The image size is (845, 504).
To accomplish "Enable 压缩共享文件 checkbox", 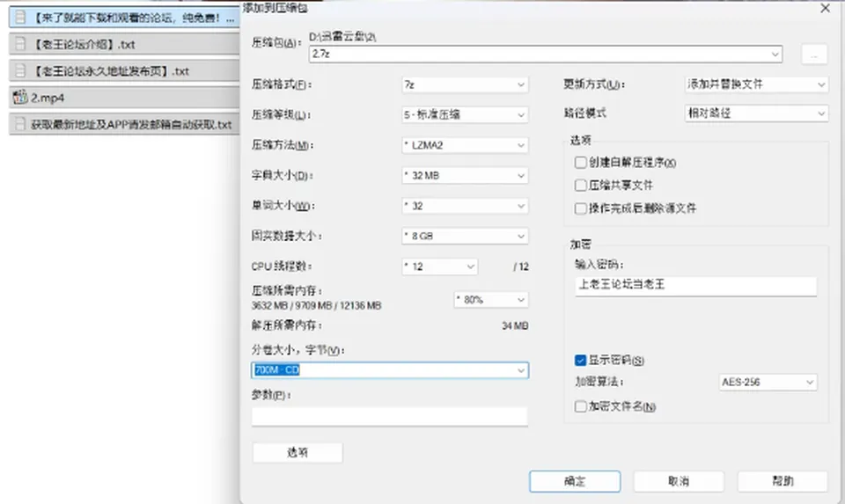I will (580, 186).
